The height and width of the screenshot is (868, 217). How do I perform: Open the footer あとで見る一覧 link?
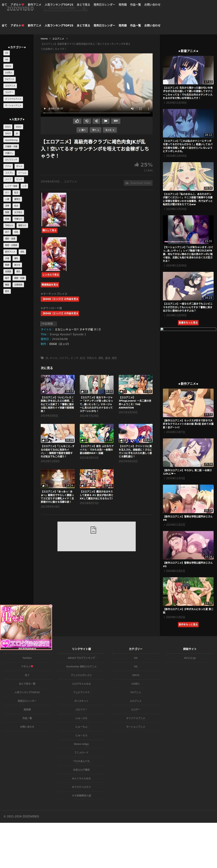[x=27, y=684]
